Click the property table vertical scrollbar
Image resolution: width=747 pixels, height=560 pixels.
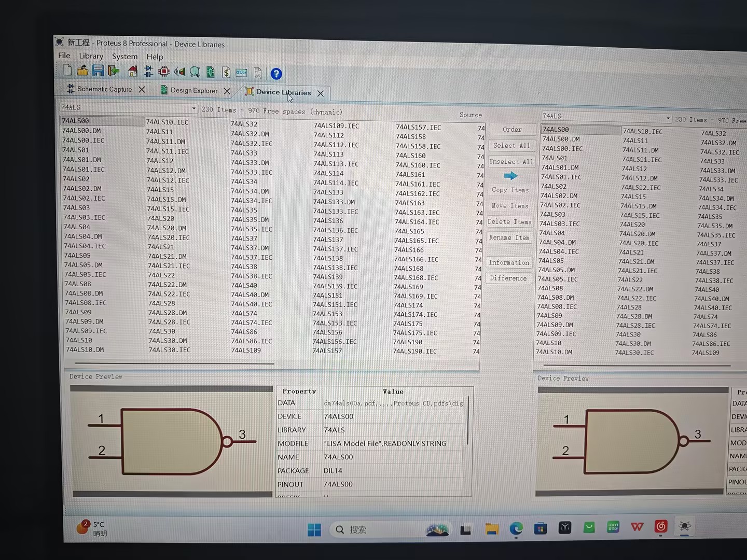468,421
